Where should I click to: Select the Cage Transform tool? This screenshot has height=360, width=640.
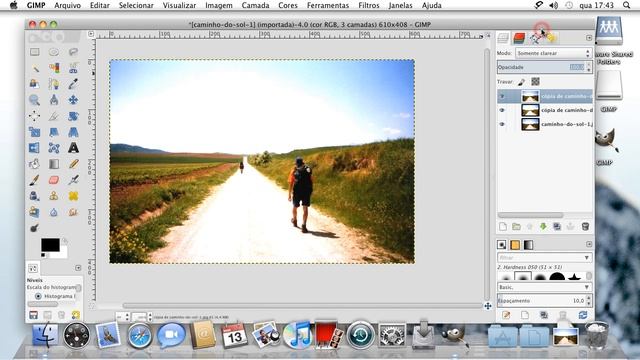[54, 147]
